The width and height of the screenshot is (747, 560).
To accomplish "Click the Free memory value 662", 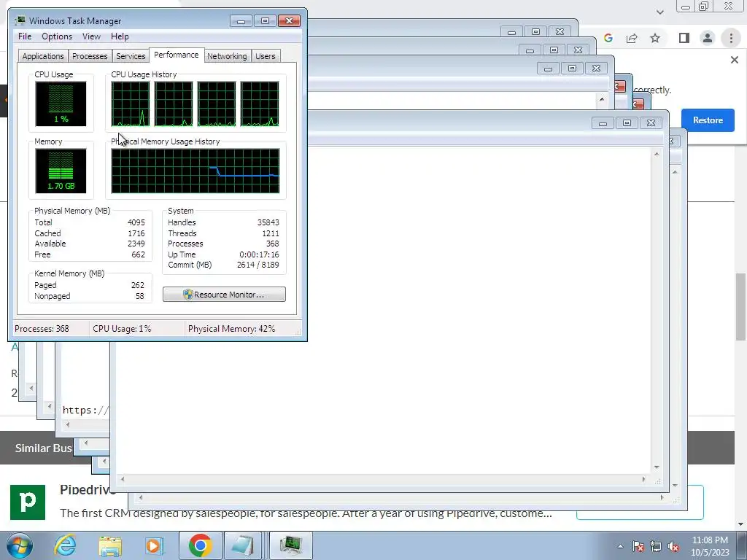I will click(x=138, y=254).
